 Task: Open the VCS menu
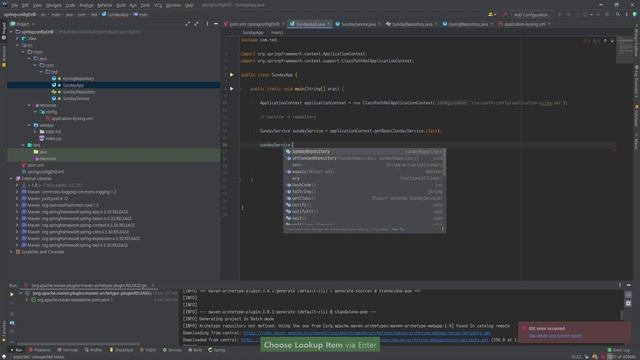158,5
